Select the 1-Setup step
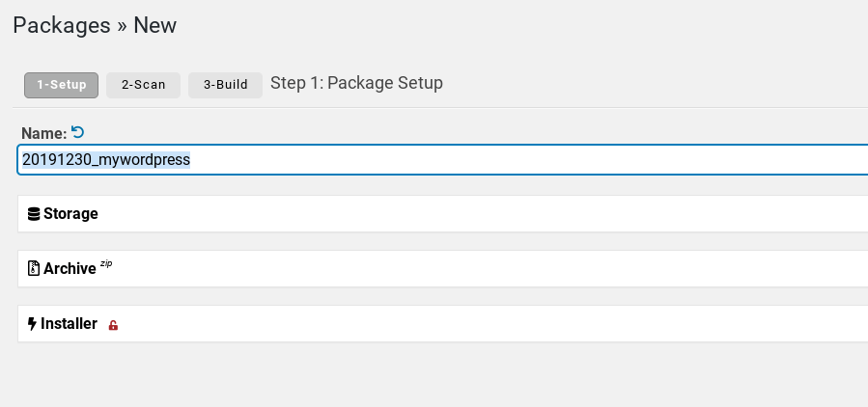Image resolution: width=868 pixels, height=407 pixels. 62,85
